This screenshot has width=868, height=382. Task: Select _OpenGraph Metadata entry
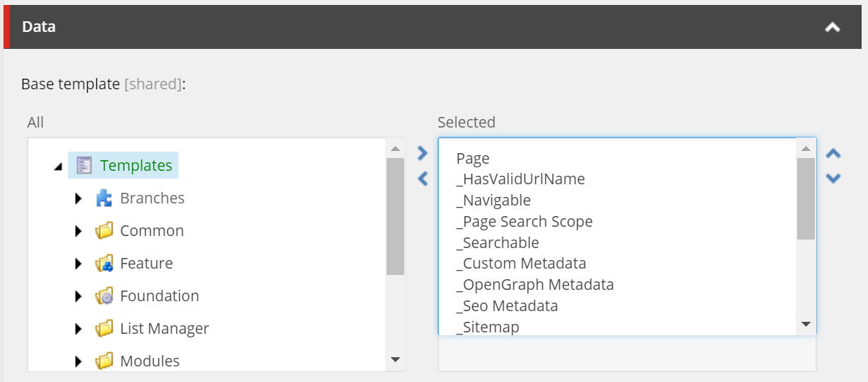pos(535,285)
